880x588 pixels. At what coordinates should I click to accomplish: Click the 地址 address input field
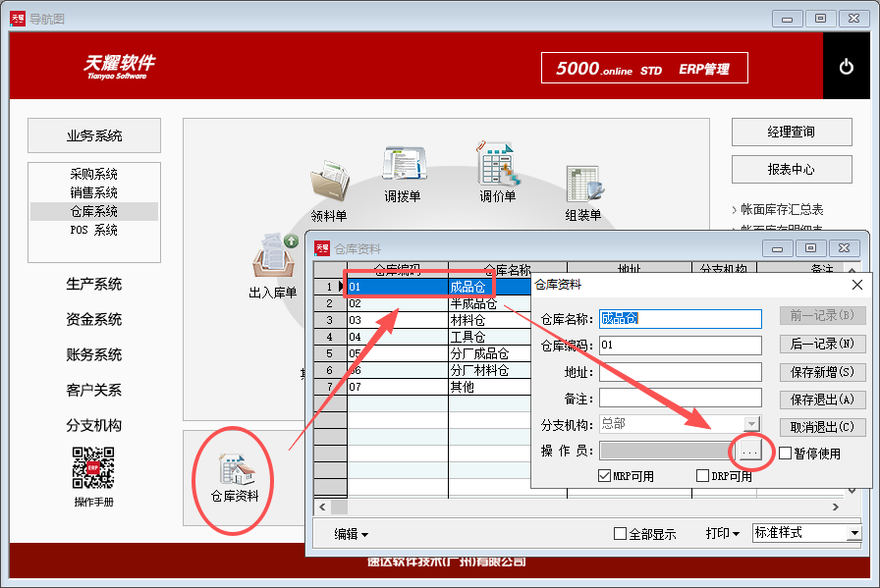681,373
